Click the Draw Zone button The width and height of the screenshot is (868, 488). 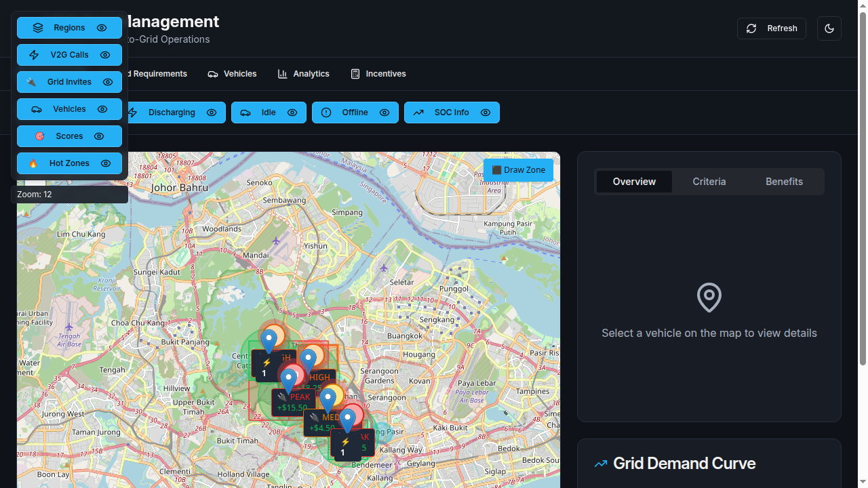pos(518,170)
